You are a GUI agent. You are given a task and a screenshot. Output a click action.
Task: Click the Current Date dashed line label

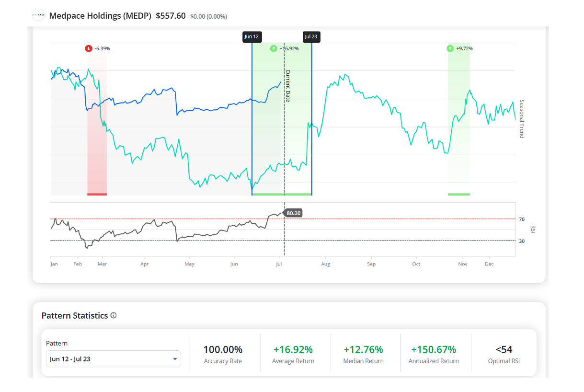288,86
